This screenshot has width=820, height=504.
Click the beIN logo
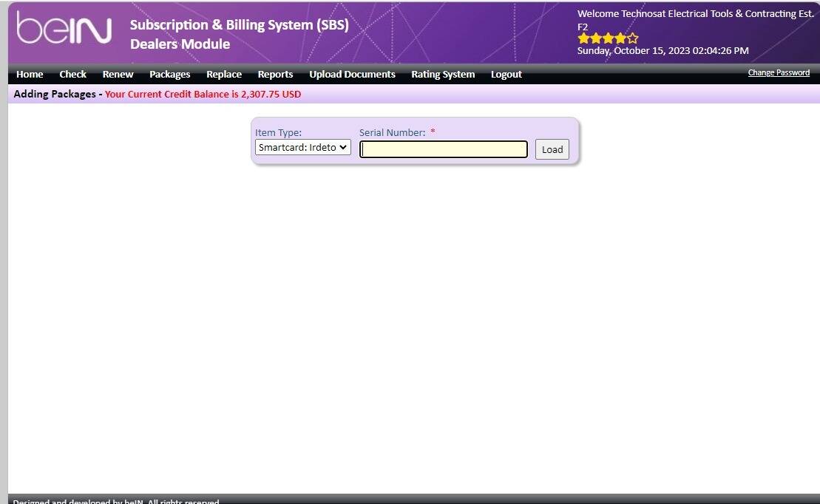[64, 30]
